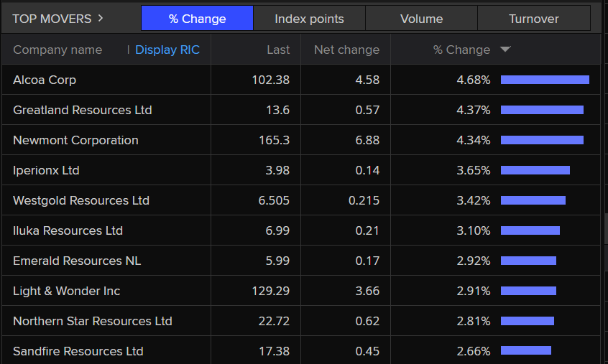Screen dimensions: 608x364
Task: Click the 3.10% change value
Action: click(x=474, y=230)
